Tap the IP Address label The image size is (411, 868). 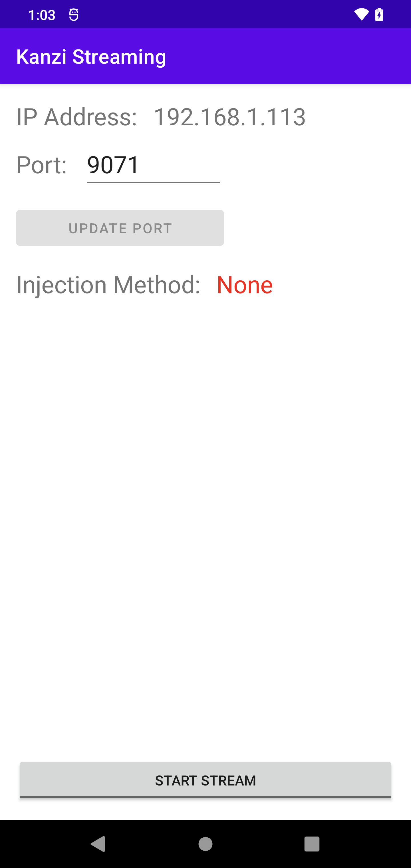tap(77, 117)
